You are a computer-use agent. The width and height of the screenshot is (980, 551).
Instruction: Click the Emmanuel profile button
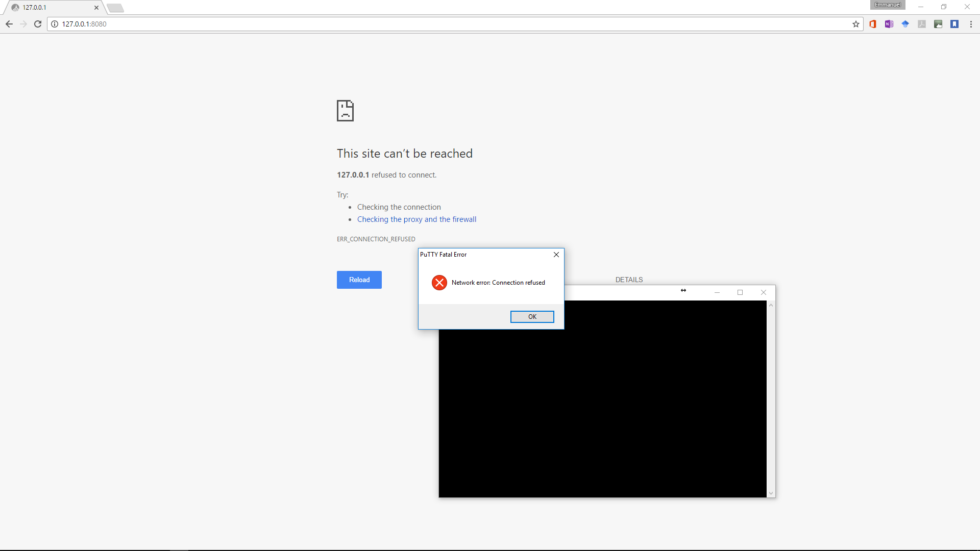[x=888, y=5]
